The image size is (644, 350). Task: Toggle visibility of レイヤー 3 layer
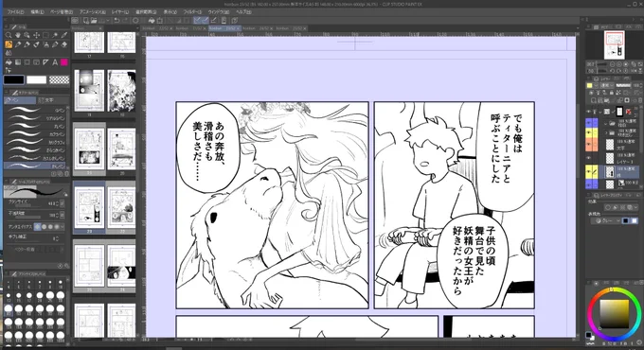click(589, 158)
